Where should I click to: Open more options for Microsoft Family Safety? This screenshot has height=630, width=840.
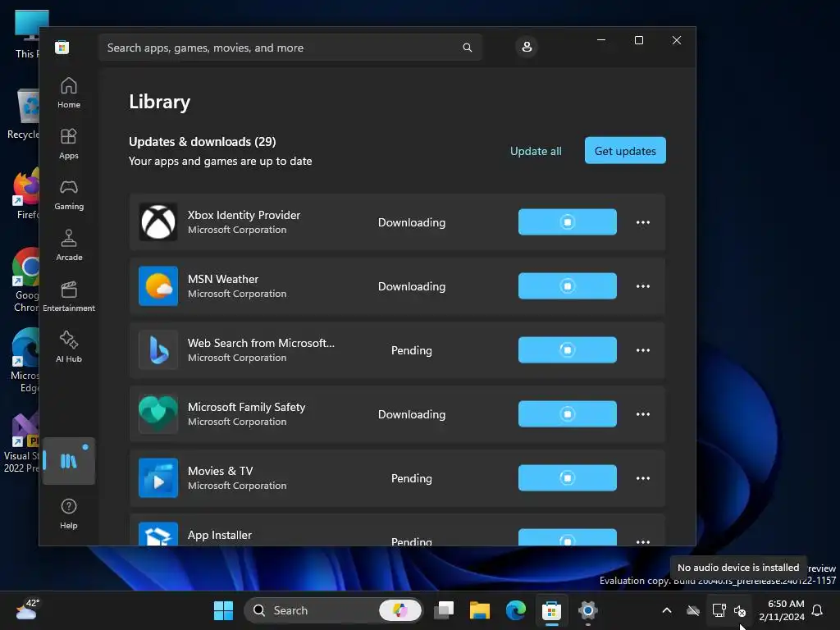[x=643, y=414]
